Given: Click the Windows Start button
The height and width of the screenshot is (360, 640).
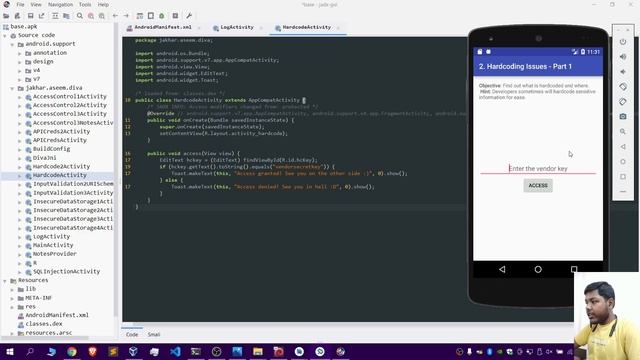Looking at the screenshot, I should coord(9,351).
